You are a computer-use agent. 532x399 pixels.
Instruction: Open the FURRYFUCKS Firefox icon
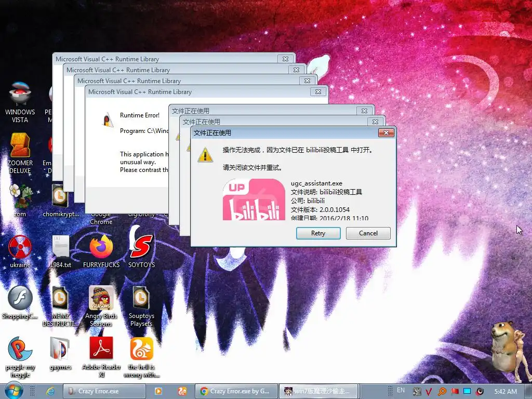coord(101,251)
